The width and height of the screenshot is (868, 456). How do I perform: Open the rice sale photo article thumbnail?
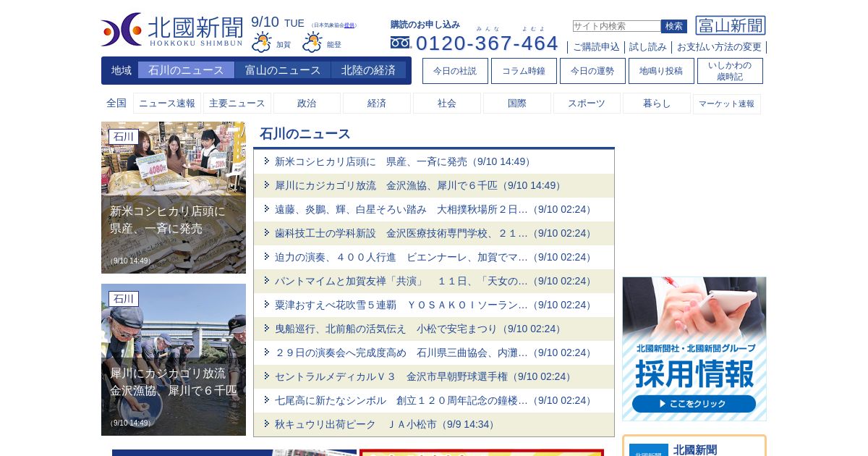tap(174, 198)
